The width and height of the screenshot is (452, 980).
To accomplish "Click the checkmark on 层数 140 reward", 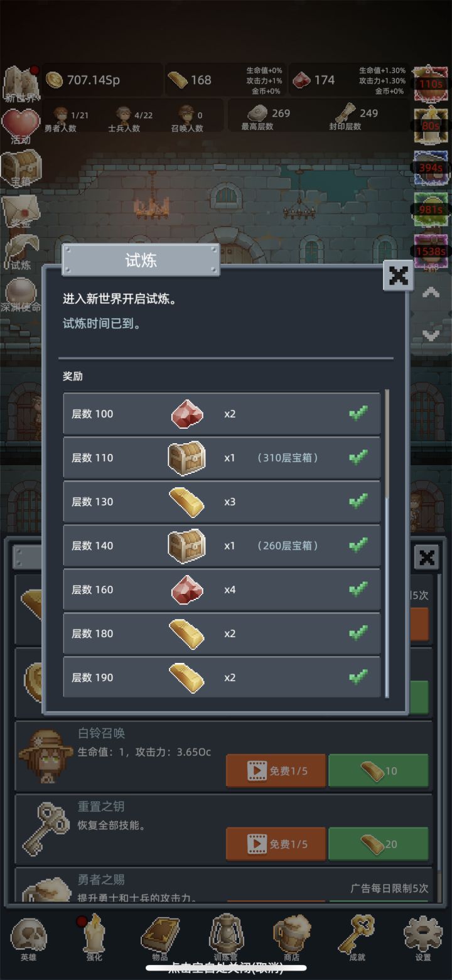I will pos(358,545).
